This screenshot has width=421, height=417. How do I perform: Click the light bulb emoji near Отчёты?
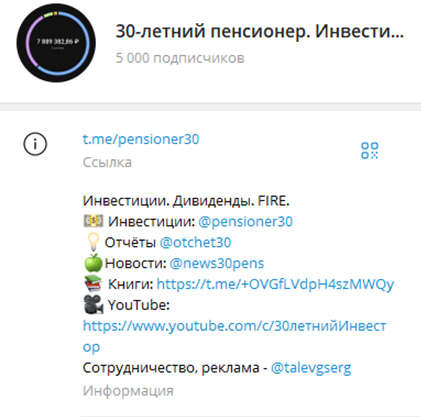(93, 242)
